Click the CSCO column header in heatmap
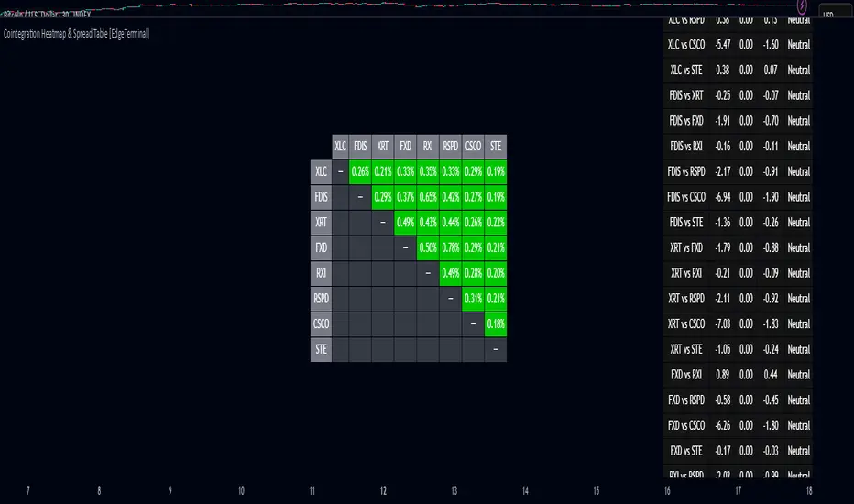Viewport: 854px width, 504px height. click(473, 145)
